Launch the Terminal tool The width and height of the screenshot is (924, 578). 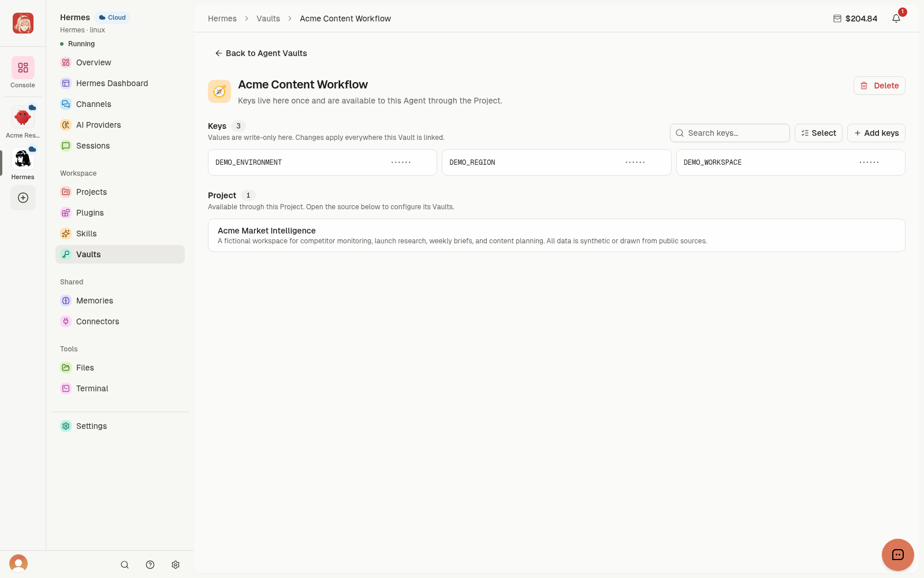(120, 388)
